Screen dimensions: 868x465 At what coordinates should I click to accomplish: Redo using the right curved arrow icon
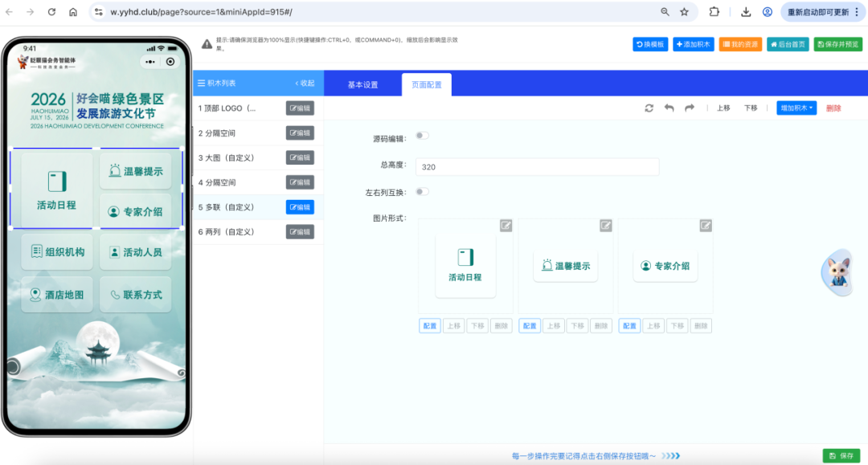tap(689, 108)
